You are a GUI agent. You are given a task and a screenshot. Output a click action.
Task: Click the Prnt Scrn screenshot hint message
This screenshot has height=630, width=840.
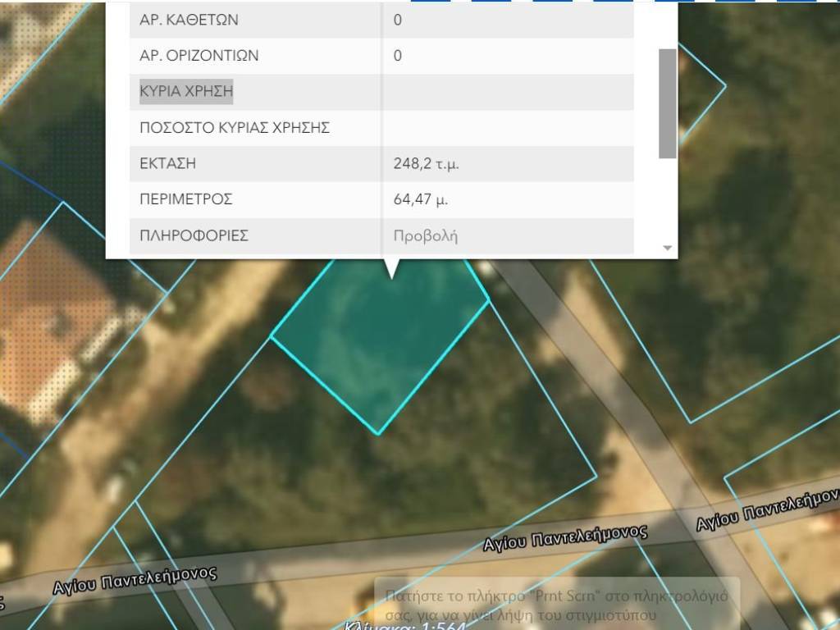pos(556,605)
